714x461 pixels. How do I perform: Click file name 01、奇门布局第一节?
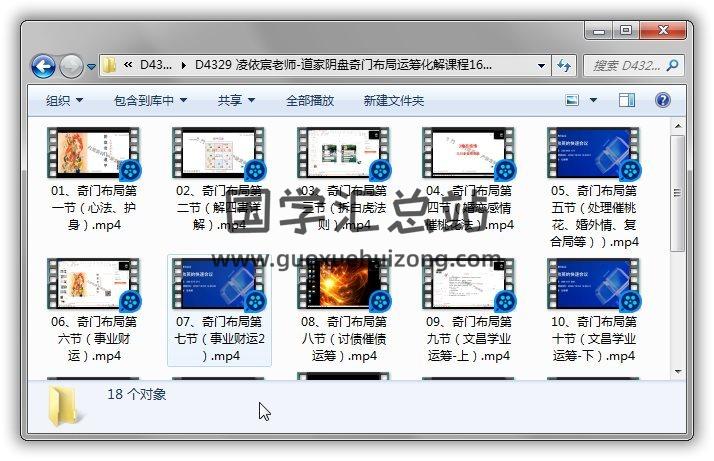point(94,207)
